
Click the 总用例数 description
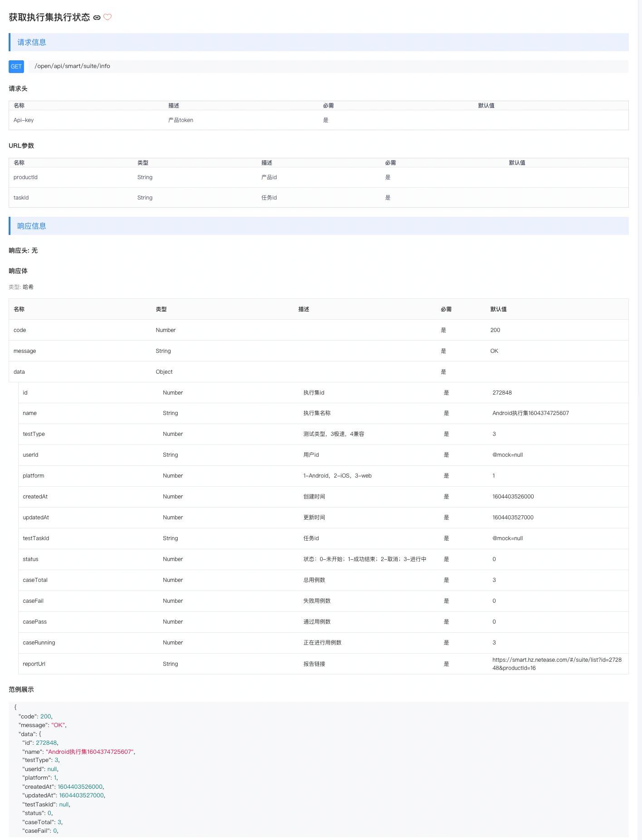click(x=314, y=580)
